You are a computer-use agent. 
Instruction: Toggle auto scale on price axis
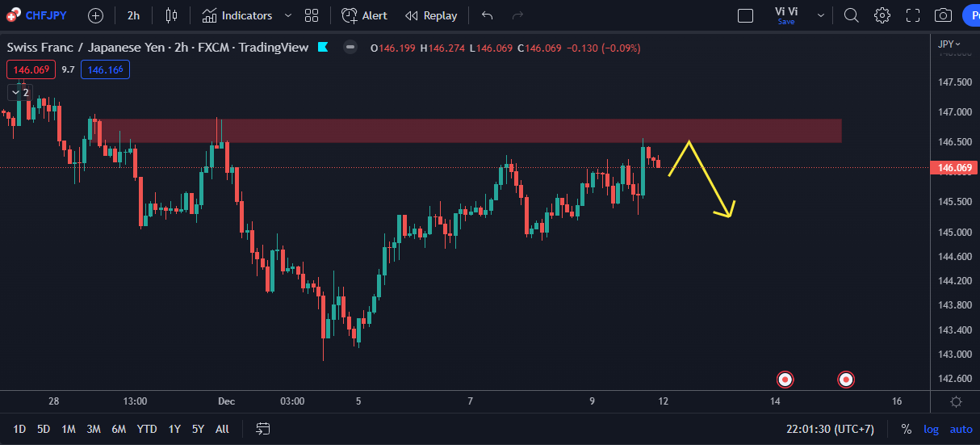tap(961, 430)
